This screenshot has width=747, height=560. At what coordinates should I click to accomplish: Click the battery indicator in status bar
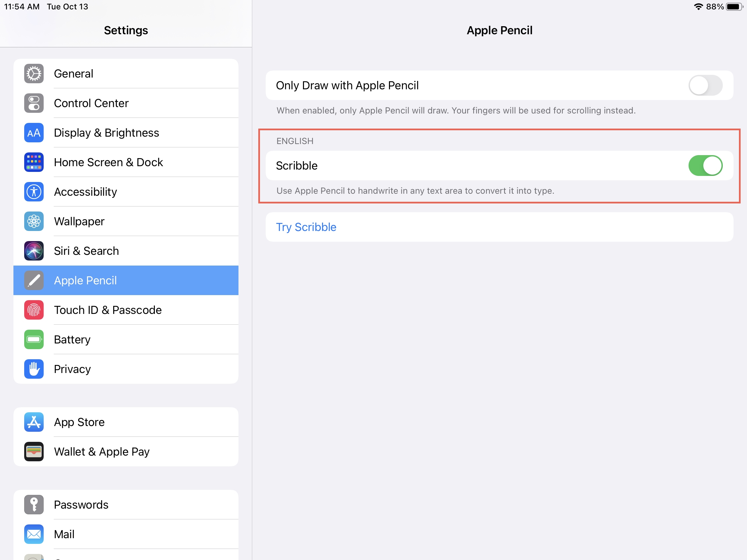(734, 7)
